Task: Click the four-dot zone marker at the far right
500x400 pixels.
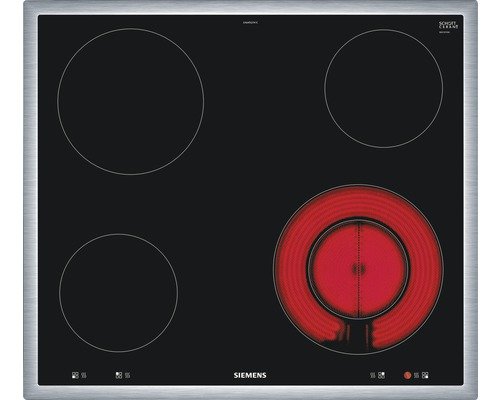Action: [425, 375]
